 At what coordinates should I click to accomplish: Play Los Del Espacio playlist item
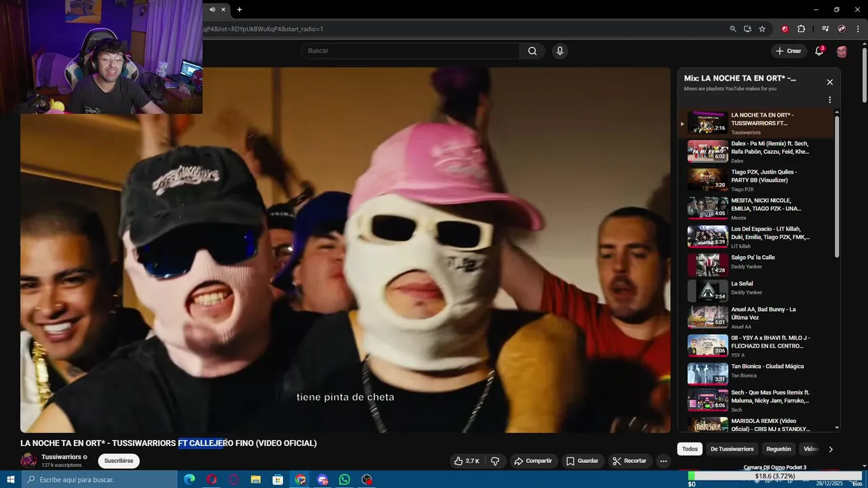(x=756, y=237)
